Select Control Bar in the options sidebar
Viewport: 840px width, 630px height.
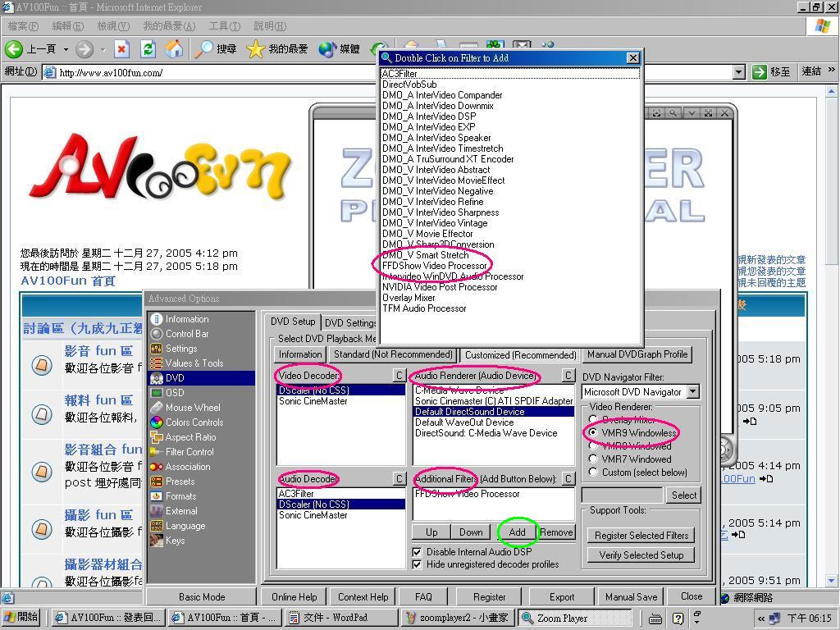click(187, 334)
